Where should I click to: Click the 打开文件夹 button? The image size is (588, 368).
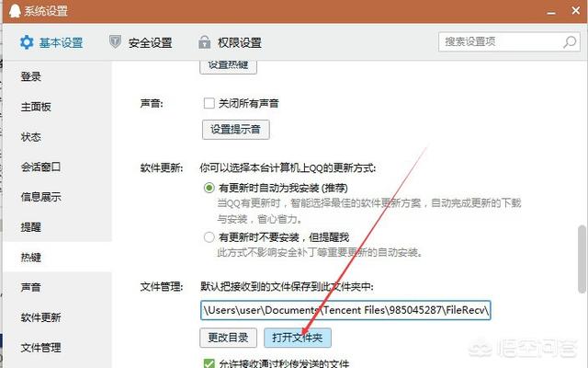pyautogui.click(x=298, y=338)
